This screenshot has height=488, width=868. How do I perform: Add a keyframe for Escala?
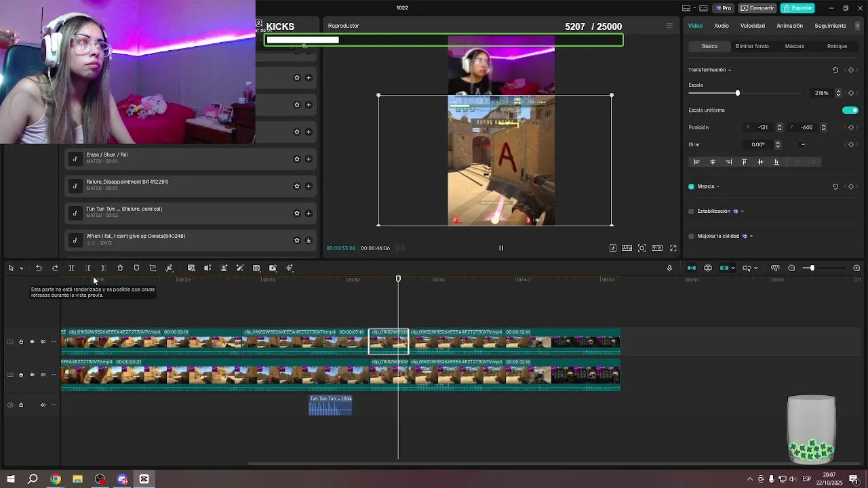851,93
